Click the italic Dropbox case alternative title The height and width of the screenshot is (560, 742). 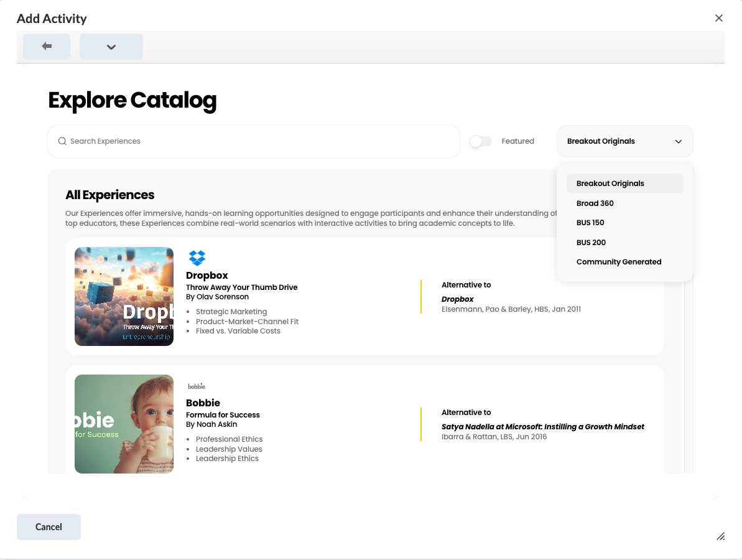coord(458,299)
